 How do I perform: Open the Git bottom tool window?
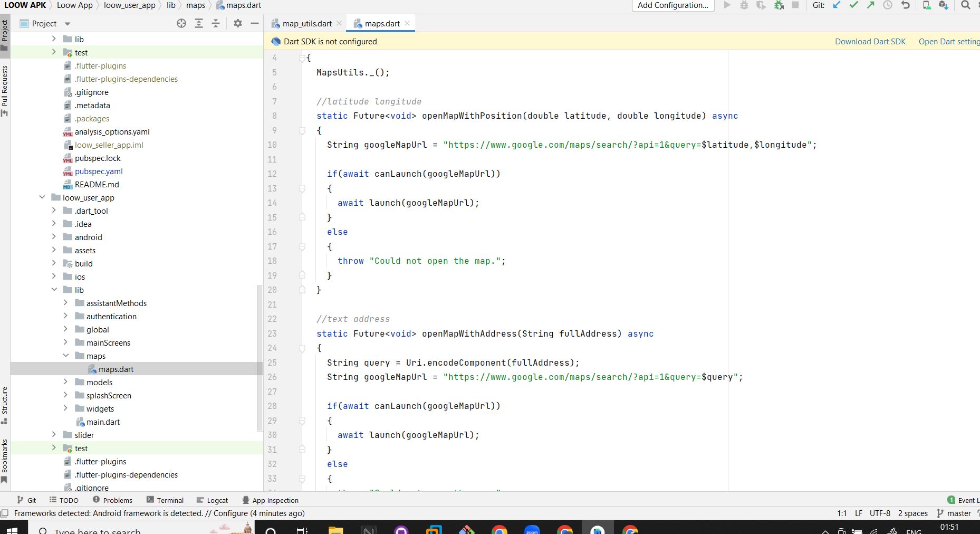point(26,500)
